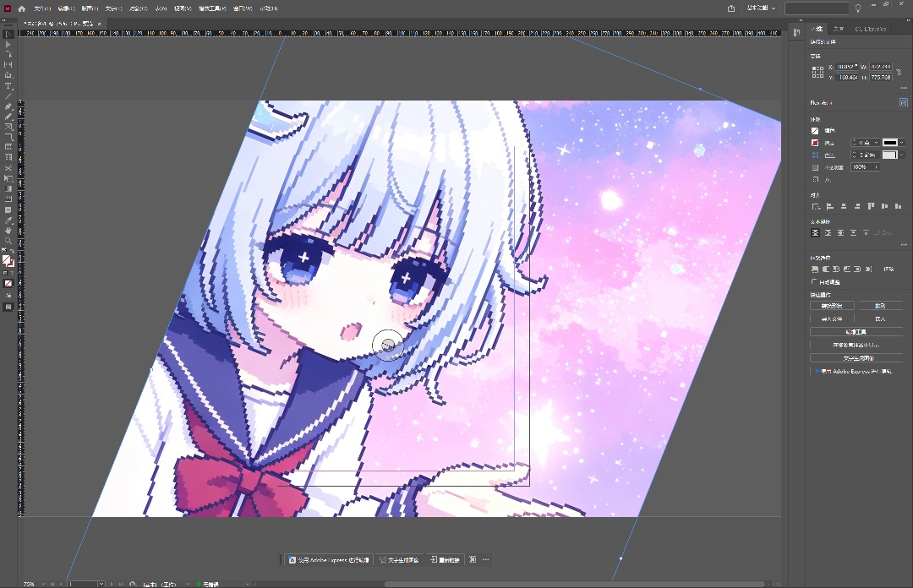This screenshot has height=588, width=913.
Task: Select no text wrap option
Action: click(x=815, y=233)
